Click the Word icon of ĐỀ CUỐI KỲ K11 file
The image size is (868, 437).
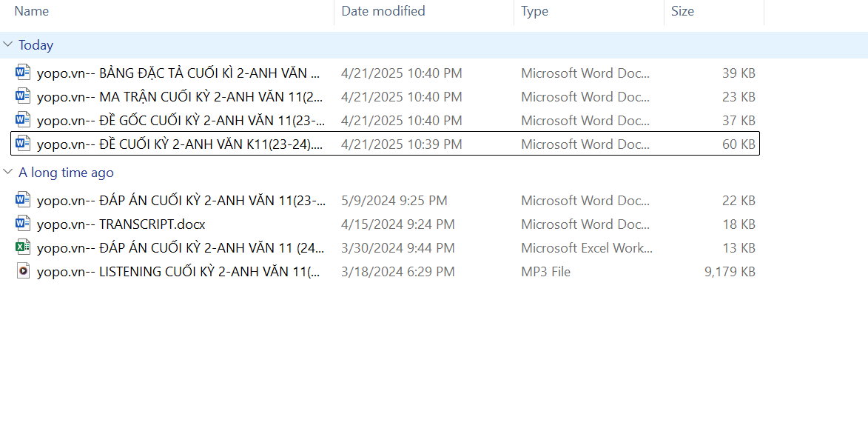point(23,144)
